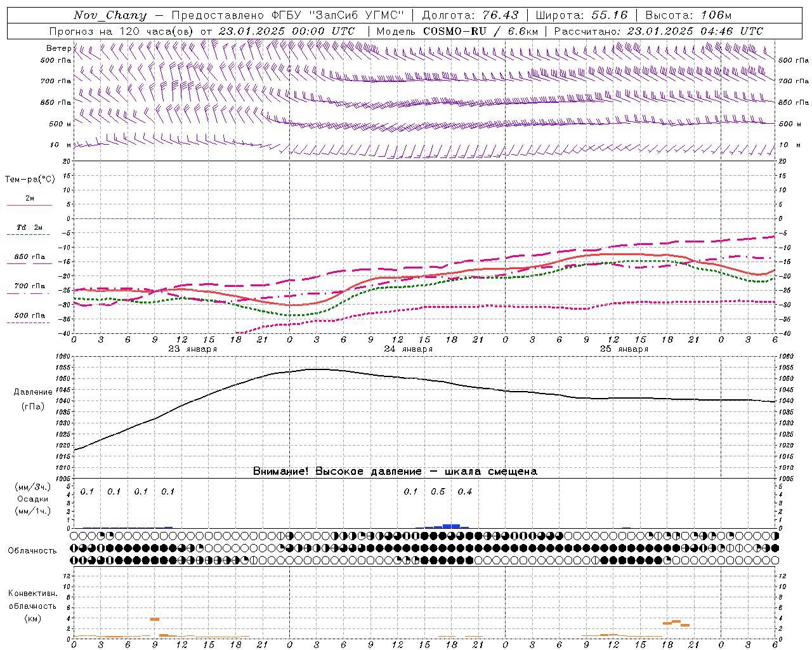This screenshot has height=650, width=812.
Task: Click the 'Осадки' precipitation label
Action: pyautogui.click(x=33, y=499)
